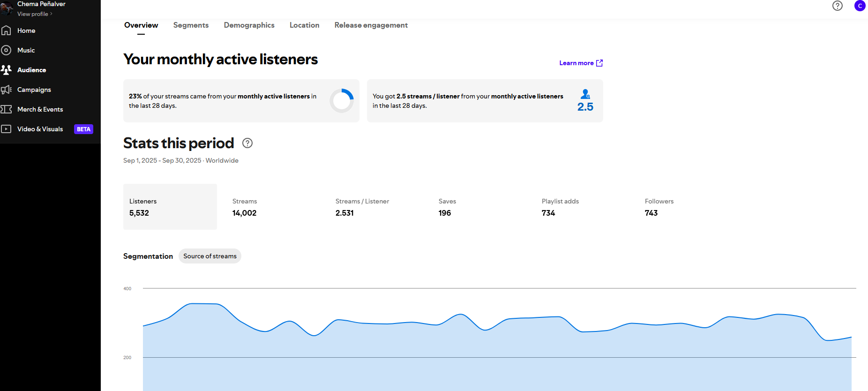
Task: Click the Music disc icon
Action: (x=6, y=50)
